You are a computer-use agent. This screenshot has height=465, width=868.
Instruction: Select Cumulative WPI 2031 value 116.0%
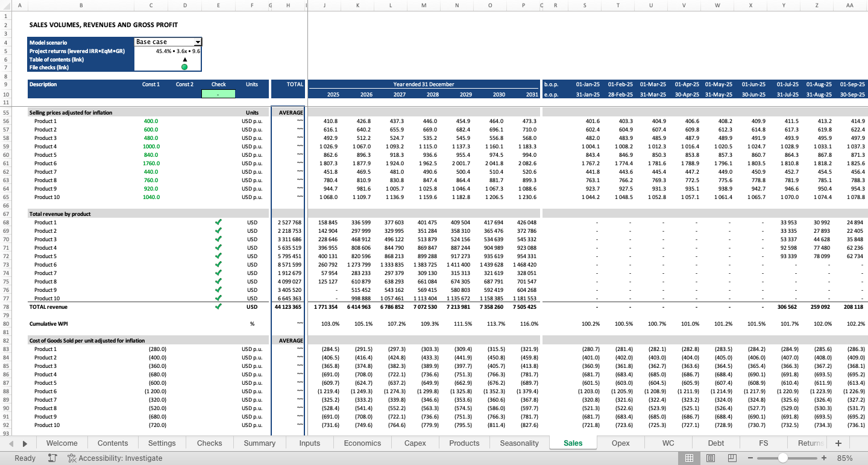[523, 324]
